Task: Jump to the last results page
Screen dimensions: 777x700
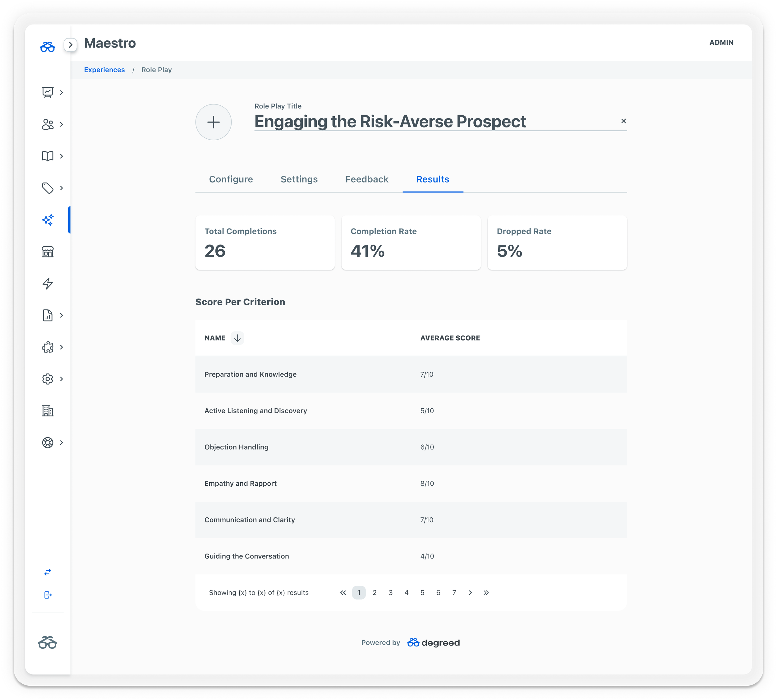Action: (486, 593)
